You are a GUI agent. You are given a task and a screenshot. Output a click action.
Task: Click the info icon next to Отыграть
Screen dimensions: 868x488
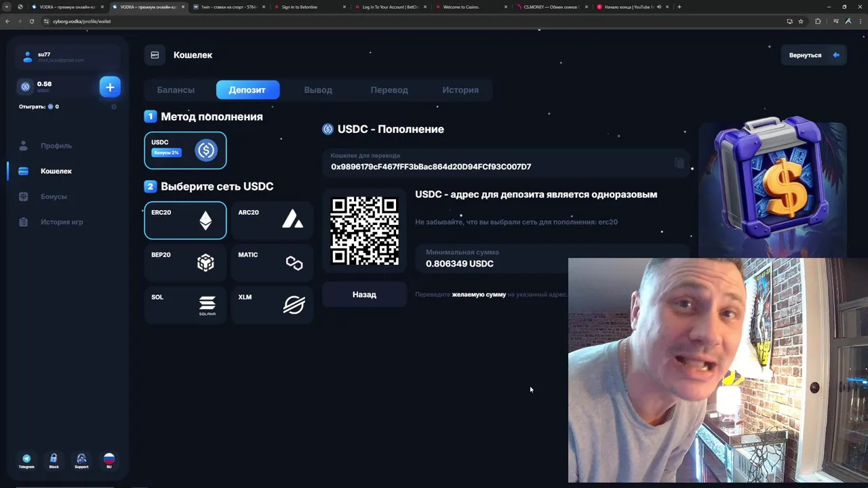(x=114, y=106)
